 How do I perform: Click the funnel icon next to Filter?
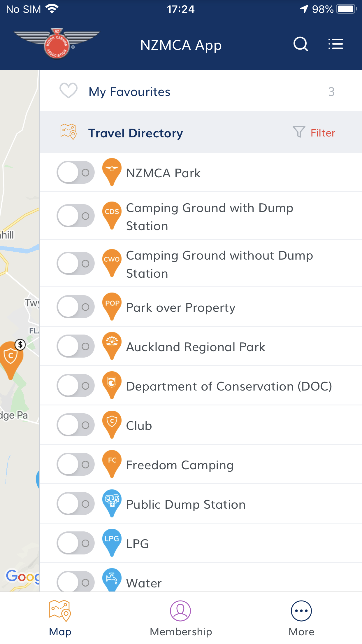[299, 132]
